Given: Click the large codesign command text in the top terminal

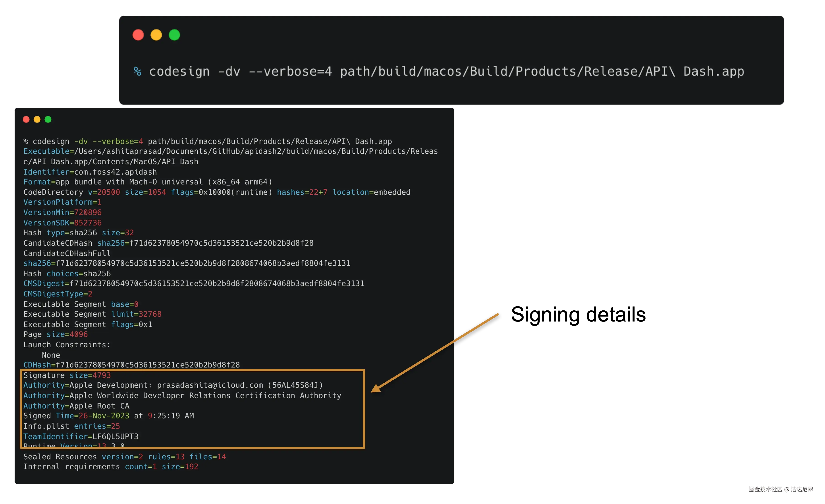Looking at the screenshot, I should coord(446,71).
